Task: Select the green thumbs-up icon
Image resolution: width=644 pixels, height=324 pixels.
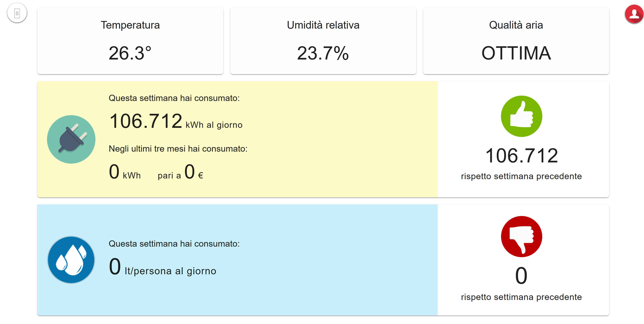Action: click(521, 116)
